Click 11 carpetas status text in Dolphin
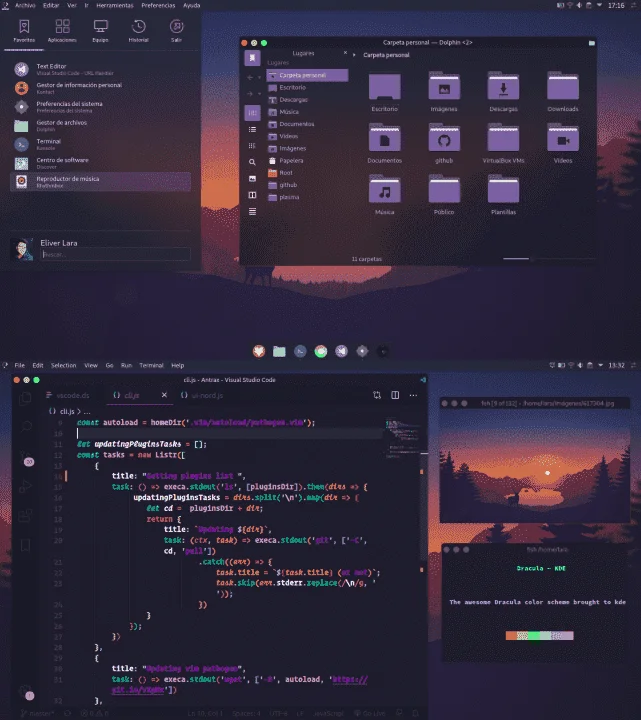The width and height of the screenshot is (641, 720). pos(366,259)
